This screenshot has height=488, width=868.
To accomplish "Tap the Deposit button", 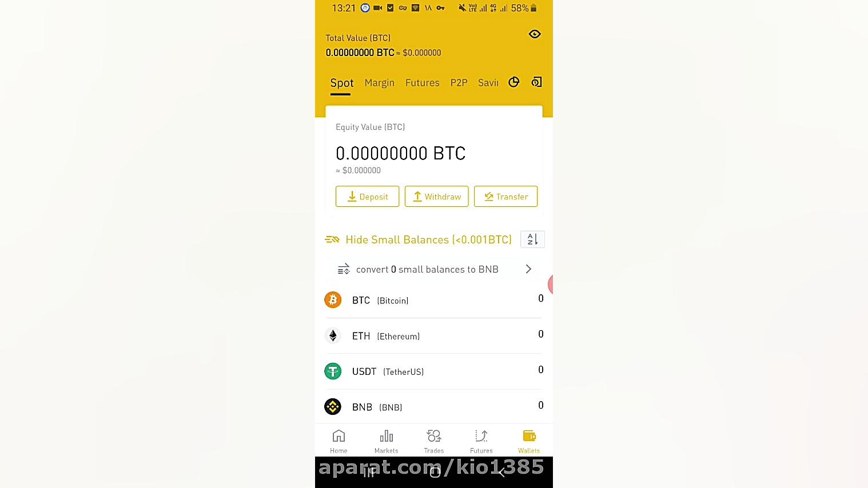I will pyautogui.click(x=368, y=197).
